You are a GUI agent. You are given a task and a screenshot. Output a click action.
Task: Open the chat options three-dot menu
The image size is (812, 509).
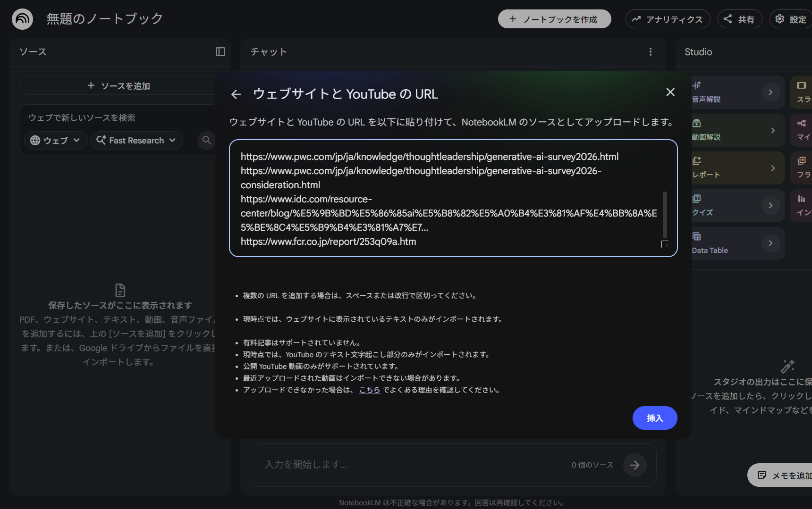click(651, 52)
